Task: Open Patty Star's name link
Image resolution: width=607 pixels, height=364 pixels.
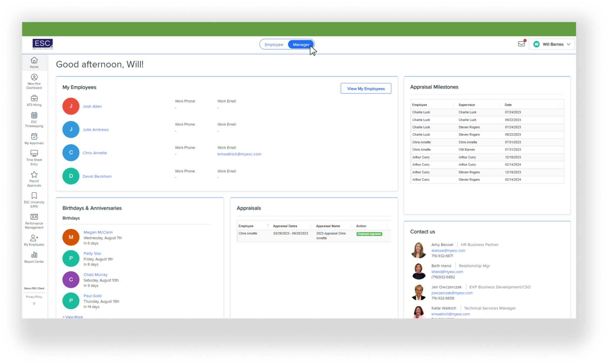Action: [92, 253]
